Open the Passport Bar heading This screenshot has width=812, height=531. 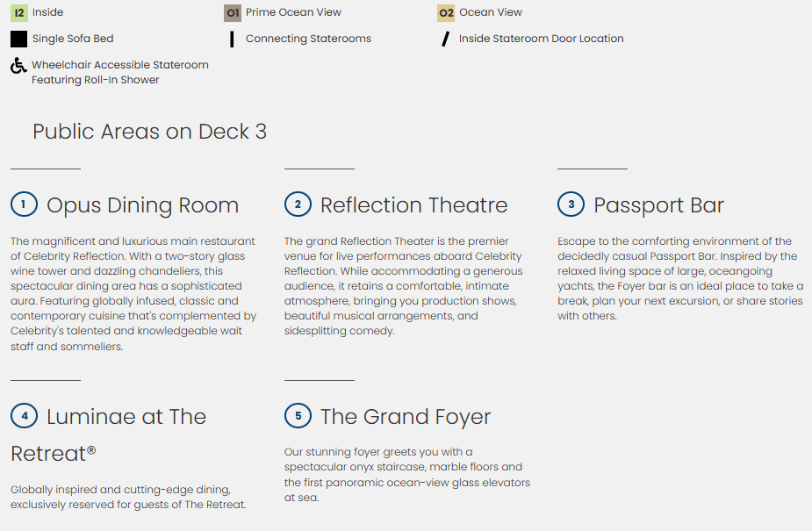[658, 205]
